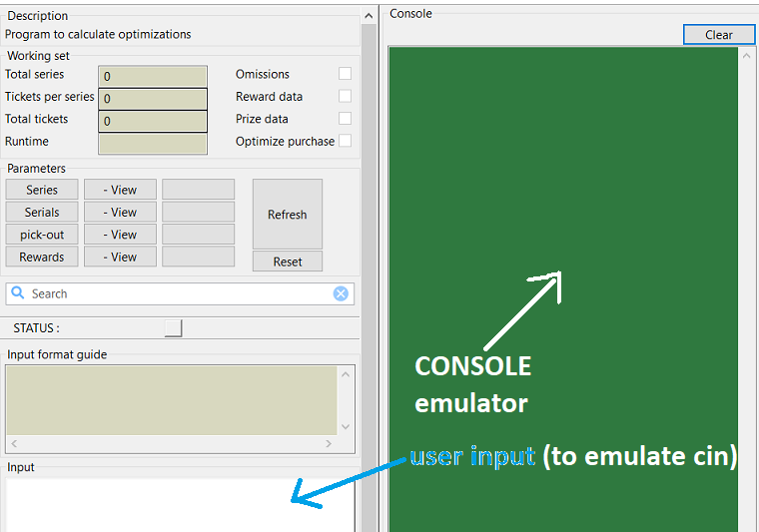Viewport: 759px width, 532px height.
Task: Click the blank button in Serials row
Action: pos(199,212)
